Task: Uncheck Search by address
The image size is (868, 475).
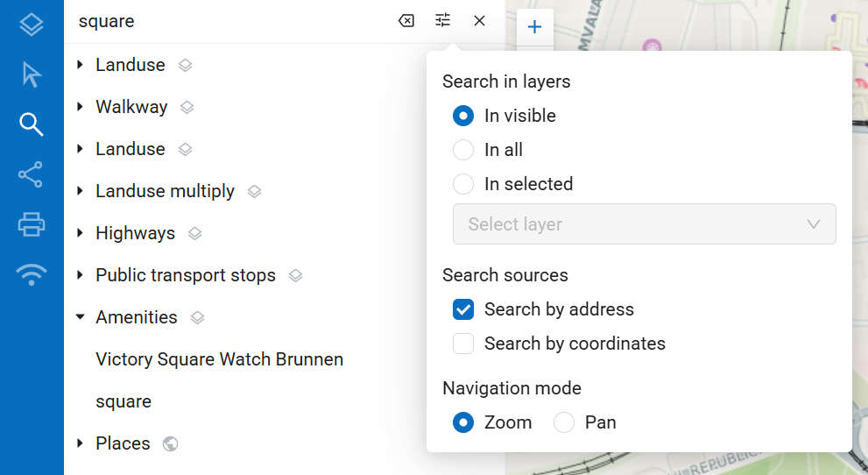Action: click(x=463, y=309)
